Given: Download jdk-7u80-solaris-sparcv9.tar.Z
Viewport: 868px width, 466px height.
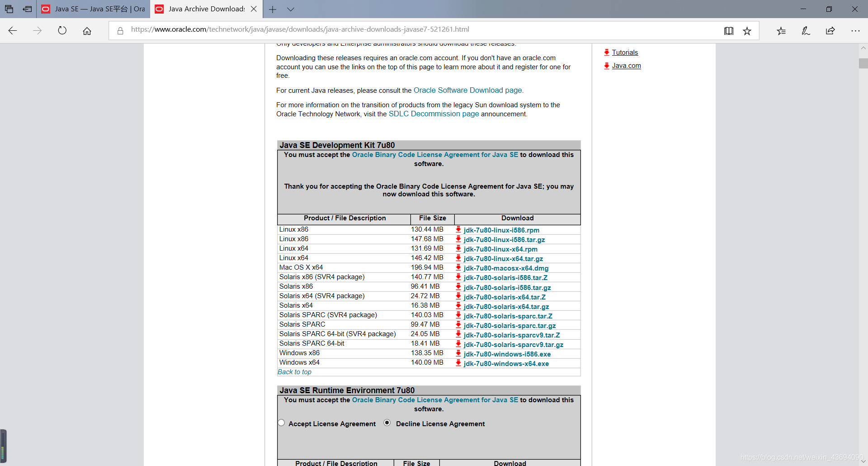Looking at the screenshot, I should tap(512, 335).
